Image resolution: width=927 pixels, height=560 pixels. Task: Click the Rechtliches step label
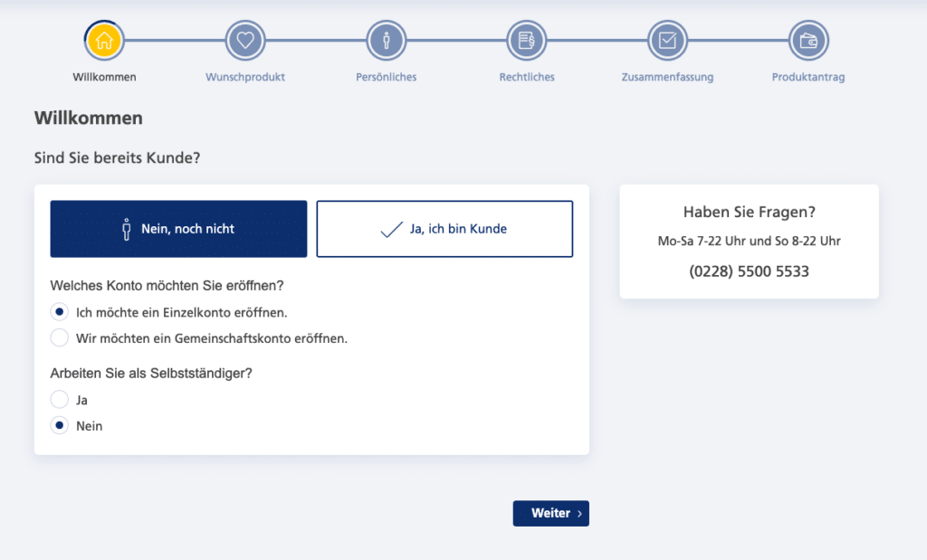(527, 77)
